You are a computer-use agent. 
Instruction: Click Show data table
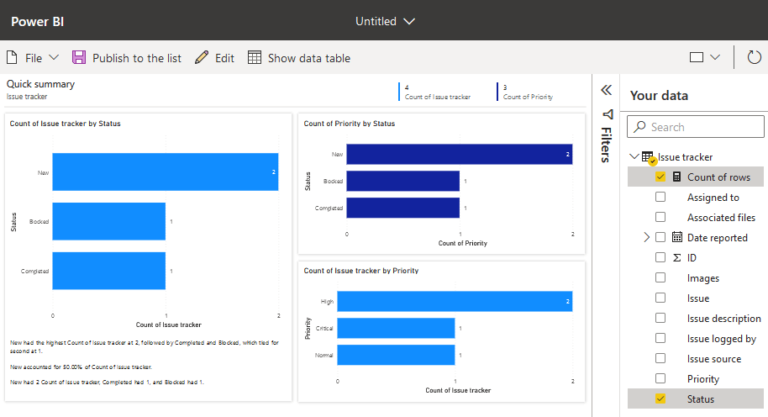[x=309, y=58]
